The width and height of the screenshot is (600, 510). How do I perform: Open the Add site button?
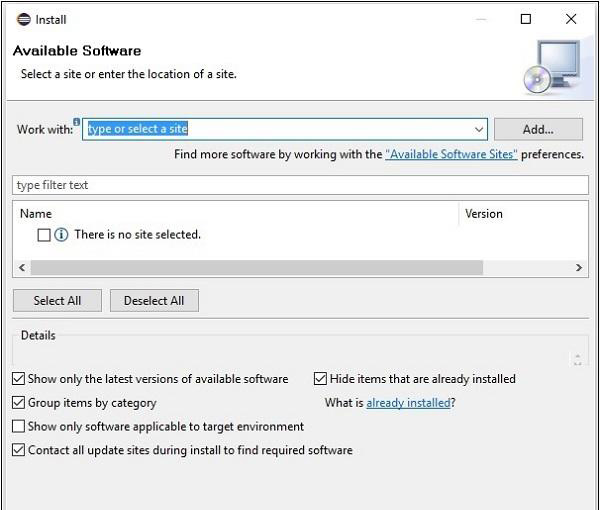(x=538, y=129)
